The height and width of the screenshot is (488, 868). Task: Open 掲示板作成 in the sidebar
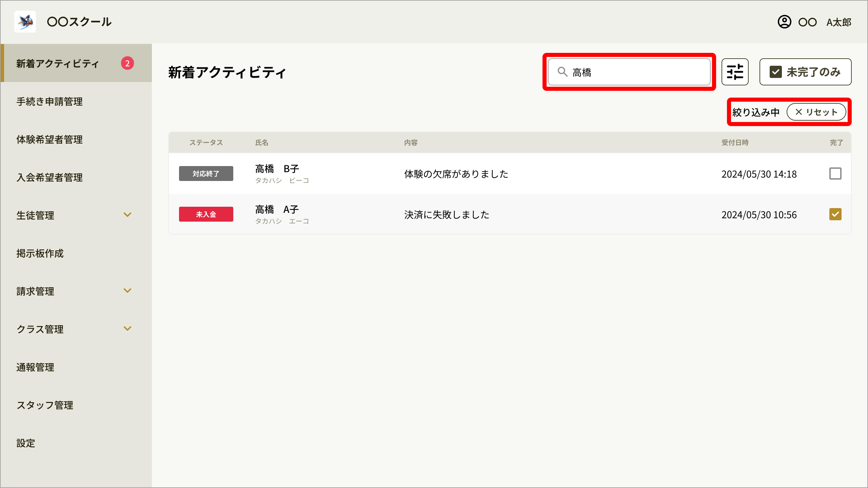[76, 253]
